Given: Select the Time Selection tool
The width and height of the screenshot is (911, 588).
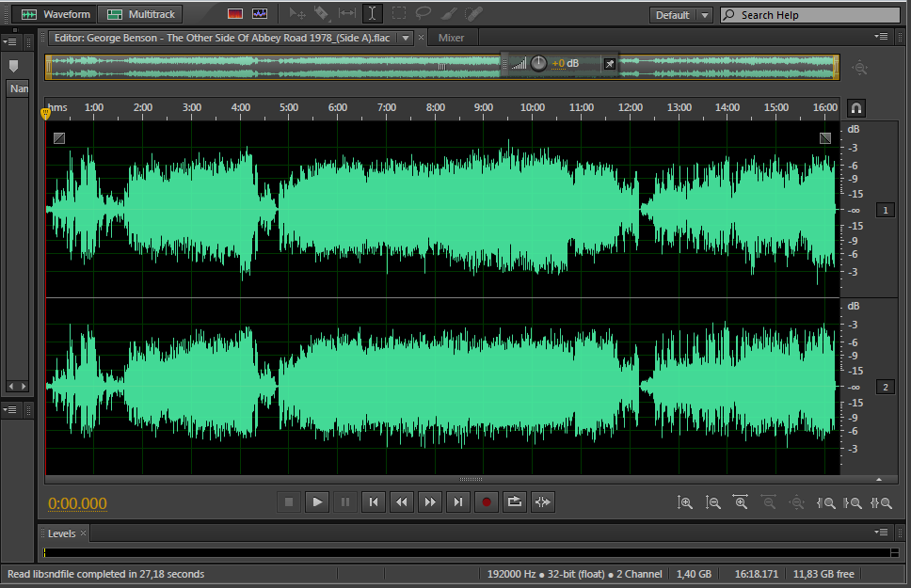Looking at the screenshot, I should [373, 13].
